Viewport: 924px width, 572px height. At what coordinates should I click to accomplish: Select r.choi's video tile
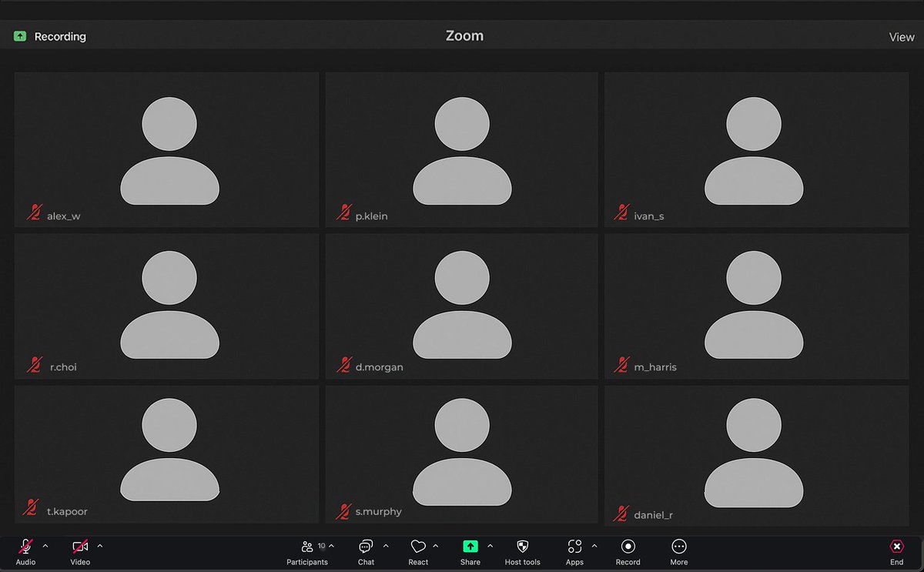(166, 306)
